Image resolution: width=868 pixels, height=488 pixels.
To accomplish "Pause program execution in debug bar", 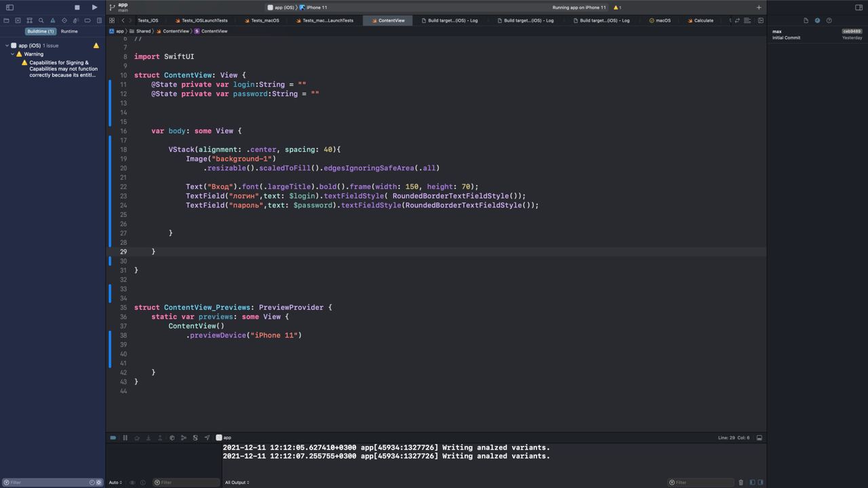I will click(x=125, y=438).
